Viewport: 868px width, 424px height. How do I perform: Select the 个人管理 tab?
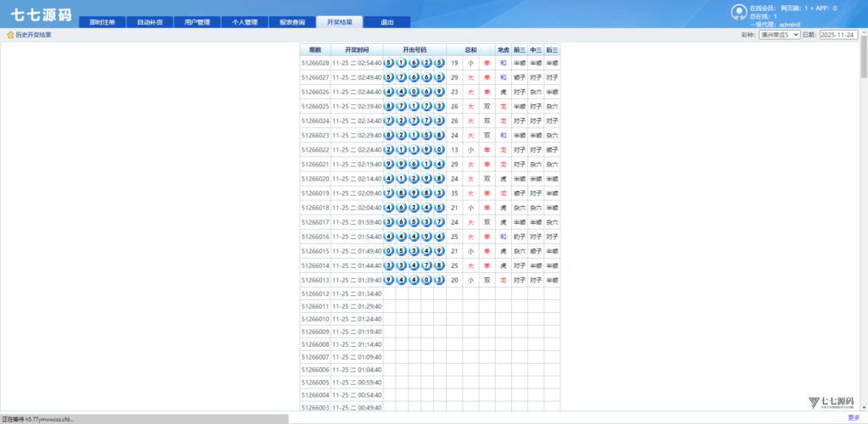point(245,22)
